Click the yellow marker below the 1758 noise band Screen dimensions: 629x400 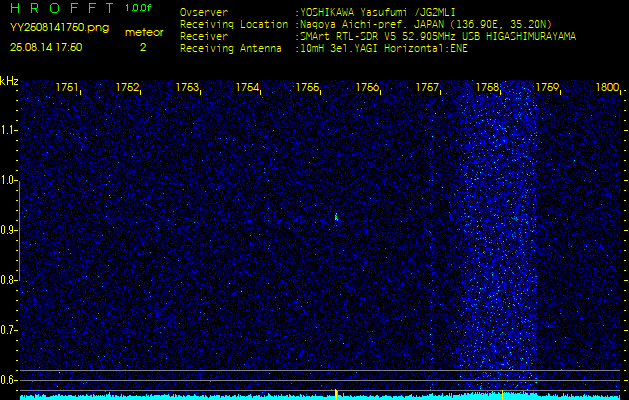coord(502,395)
